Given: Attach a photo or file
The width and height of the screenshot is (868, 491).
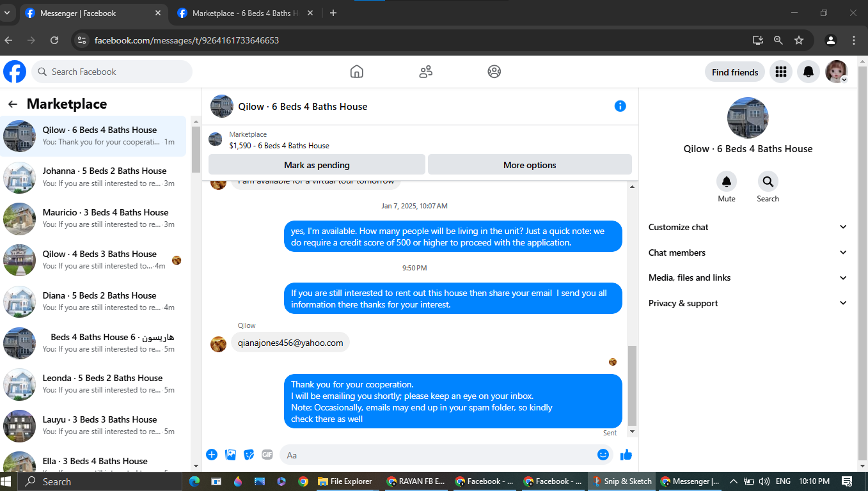Looking at the screenshot, I should pos(230,455).
